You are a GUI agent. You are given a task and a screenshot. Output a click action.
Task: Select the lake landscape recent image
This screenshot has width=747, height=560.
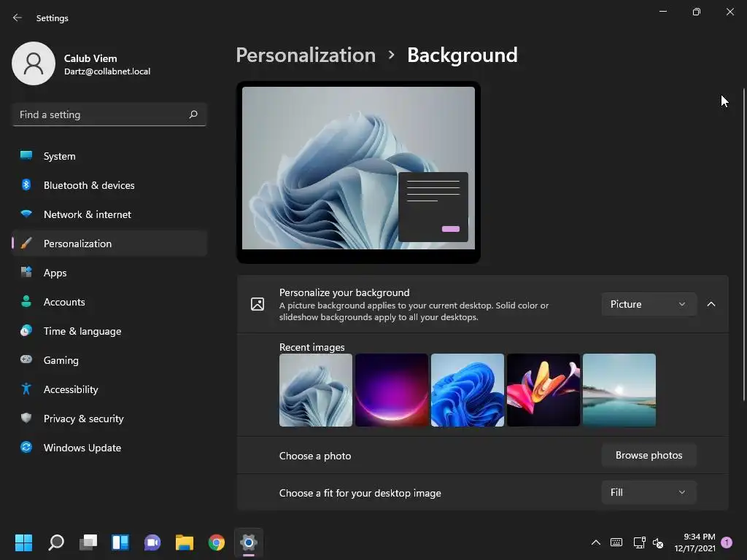(619, 390)
